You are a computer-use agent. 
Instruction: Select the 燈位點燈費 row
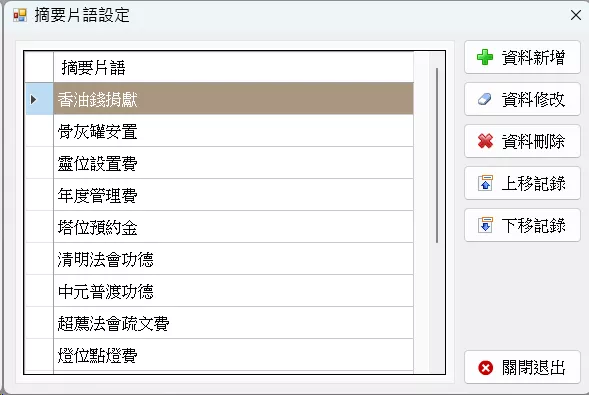coord(233,355)
